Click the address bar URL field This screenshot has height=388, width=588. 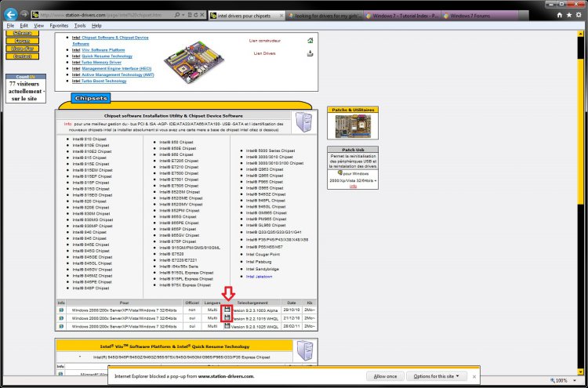point(105,15)
